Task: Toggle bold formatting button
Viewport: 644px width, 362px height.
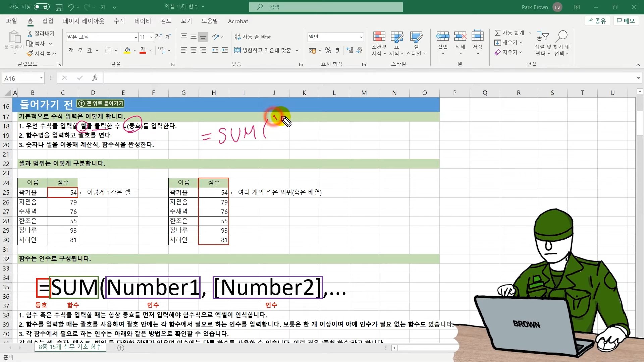Action: (71, 50)
